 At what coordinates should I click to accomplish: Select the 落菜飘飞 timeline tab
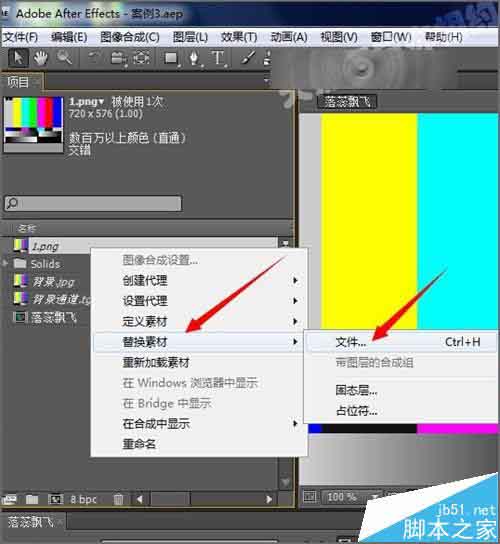(x=31, y=521)
